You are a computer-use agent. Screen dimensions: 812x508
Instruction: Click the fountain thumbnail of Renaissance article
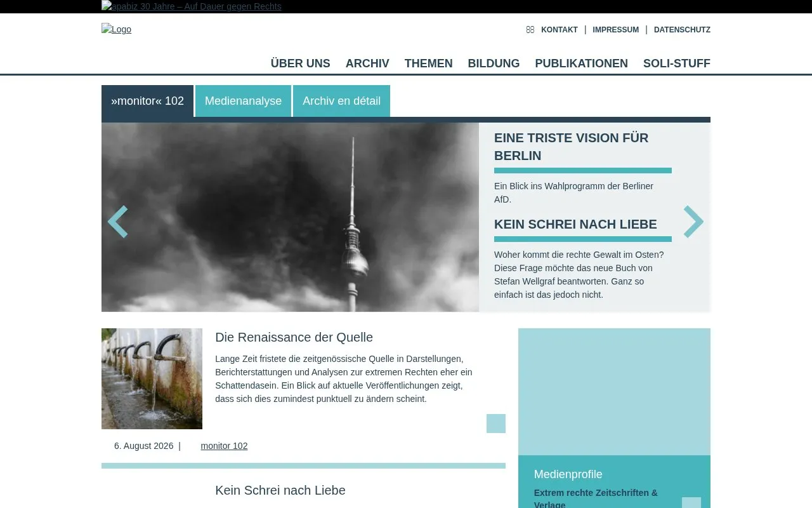click(x=152, y=378)
